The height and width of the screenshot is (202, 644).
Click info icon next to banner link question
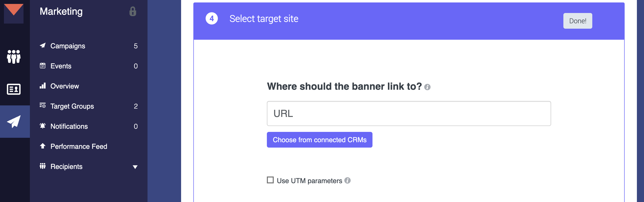pos(427,87)
